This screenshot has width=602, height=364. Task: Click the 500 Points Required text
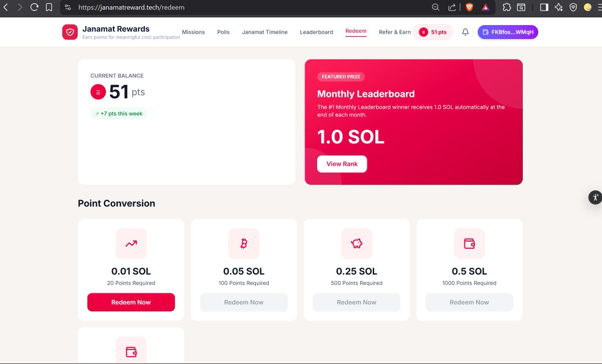[357, 283]
